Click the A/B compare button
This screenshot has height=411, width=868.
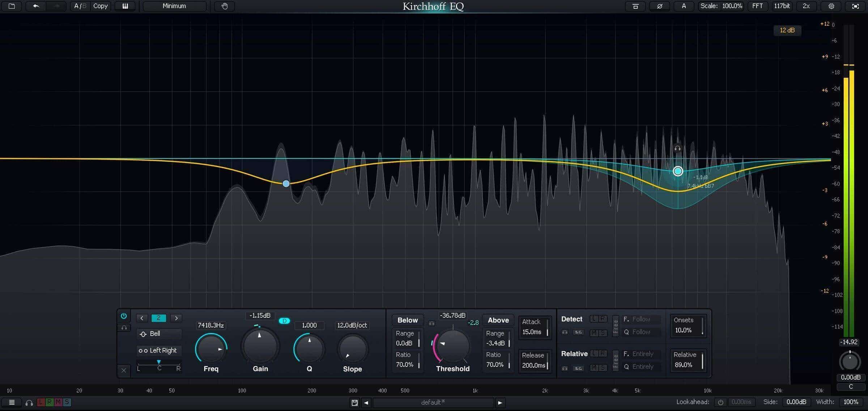[x=80, y=6]
